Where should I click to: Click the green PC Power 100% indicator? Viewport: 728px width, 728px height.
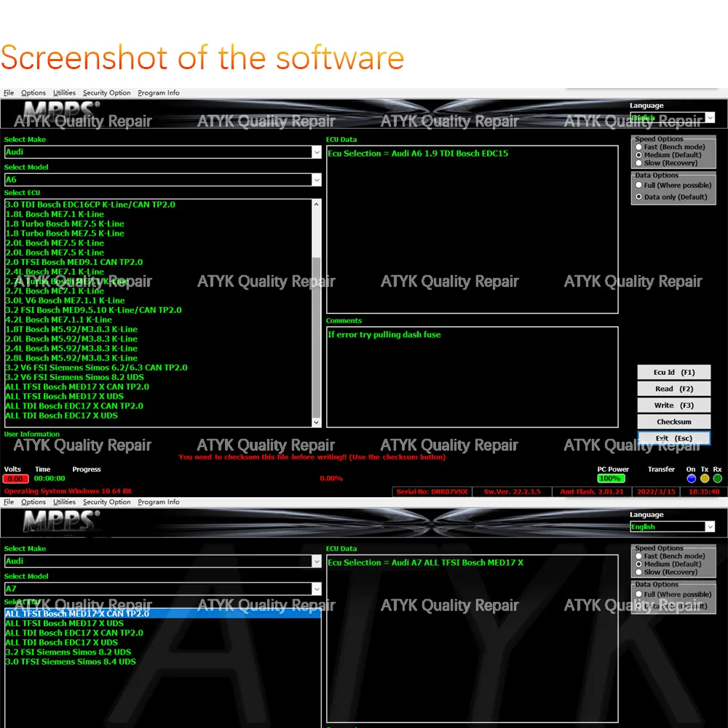coord(611,478)
